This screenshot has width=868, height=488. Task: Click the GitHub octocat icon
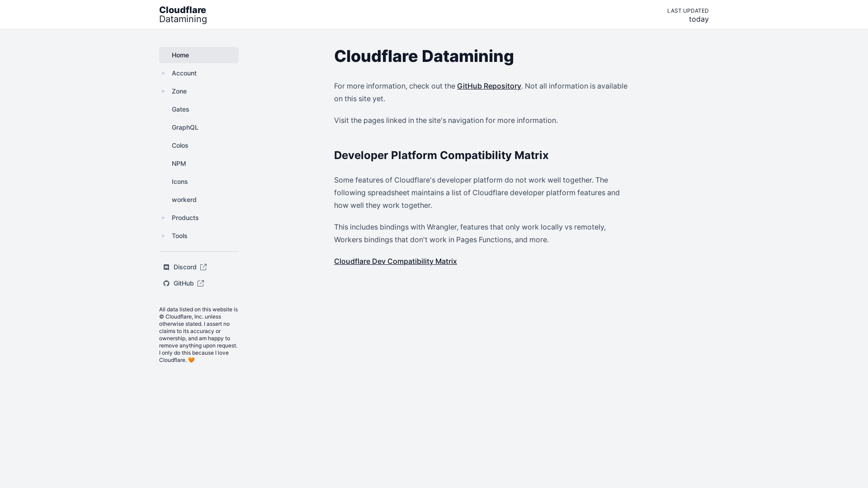click(x=166, y=283)
